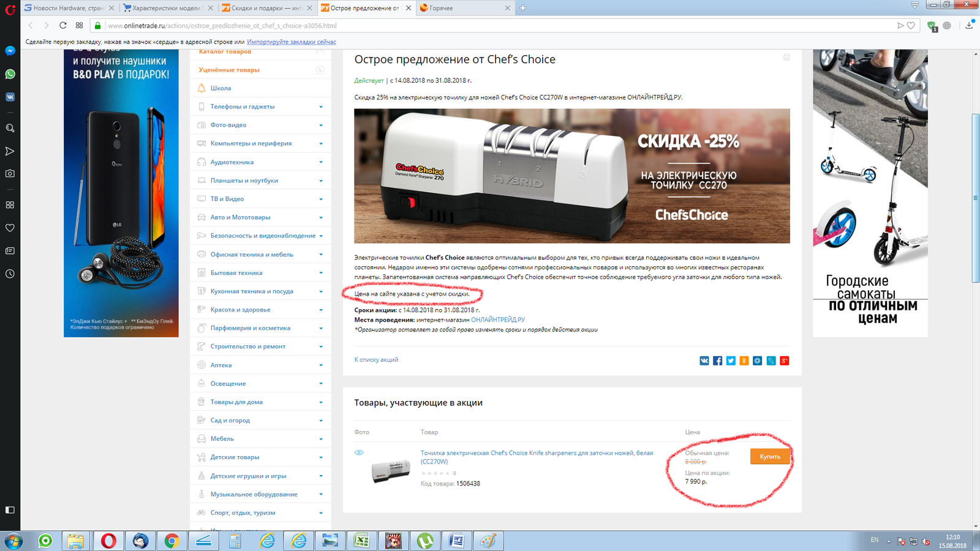The image size is (980, 551).
Task: Share promotion on VK
Action: 704,361
